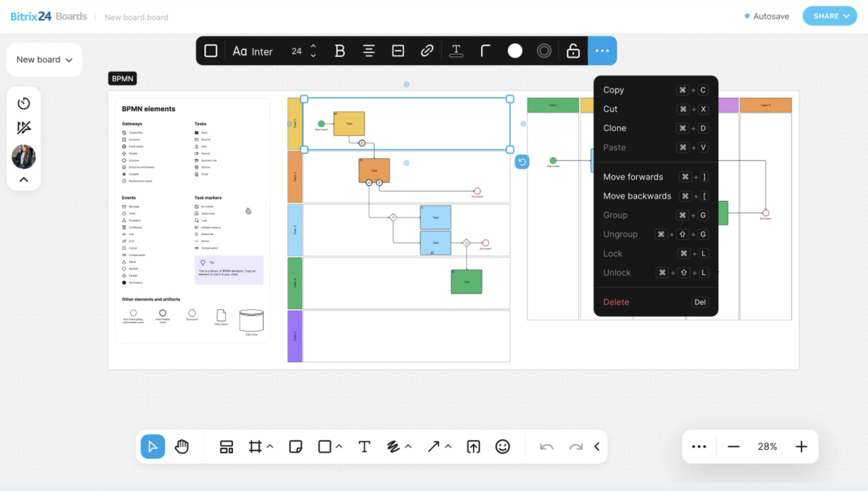Open the text tool from bottom toolbar
Image resolution: width=868 pixels, height=491 pixels.
(x=364, y=446)
